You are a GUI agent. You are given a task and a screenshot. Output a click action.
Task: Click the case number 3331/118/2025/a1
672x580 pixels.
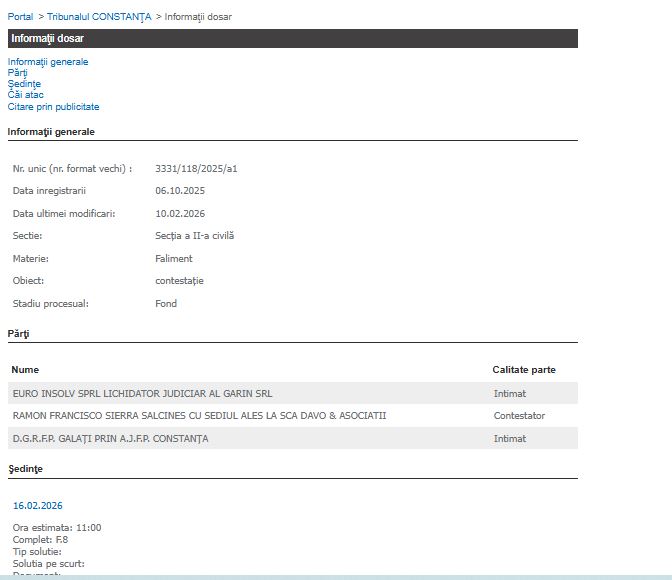[x=196, y=169]
